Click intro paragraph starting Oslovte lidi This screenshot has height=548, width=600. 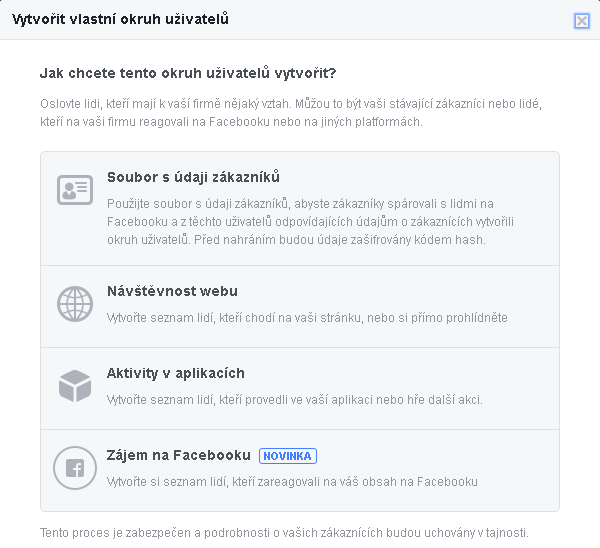[x=291, y=113]
